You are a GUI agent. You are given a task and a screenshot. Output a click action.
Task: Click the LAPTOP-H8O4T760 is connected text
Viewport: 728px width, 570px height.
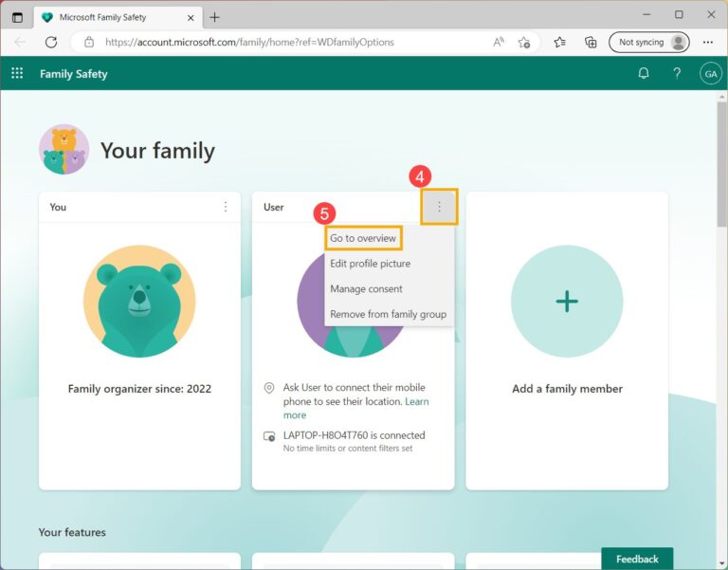355,435
